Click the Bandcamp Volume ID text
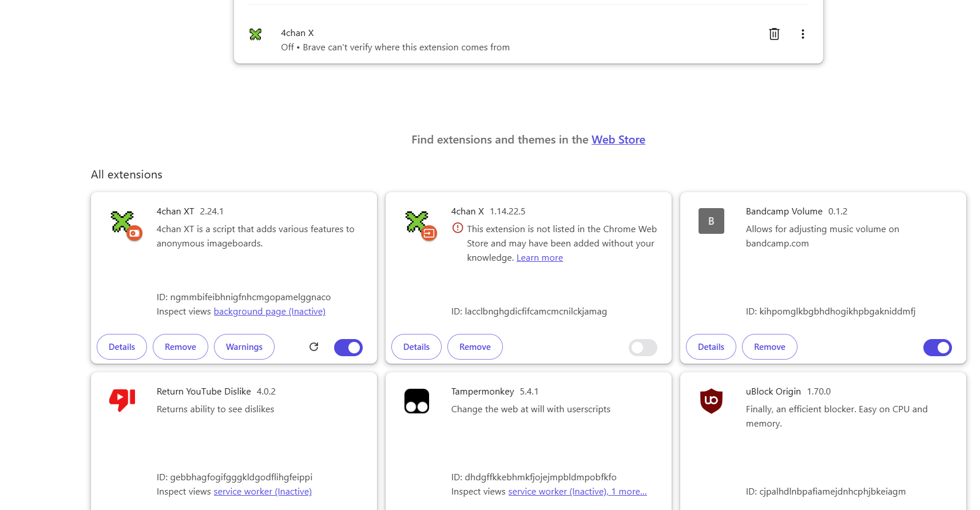 [831, 312]
